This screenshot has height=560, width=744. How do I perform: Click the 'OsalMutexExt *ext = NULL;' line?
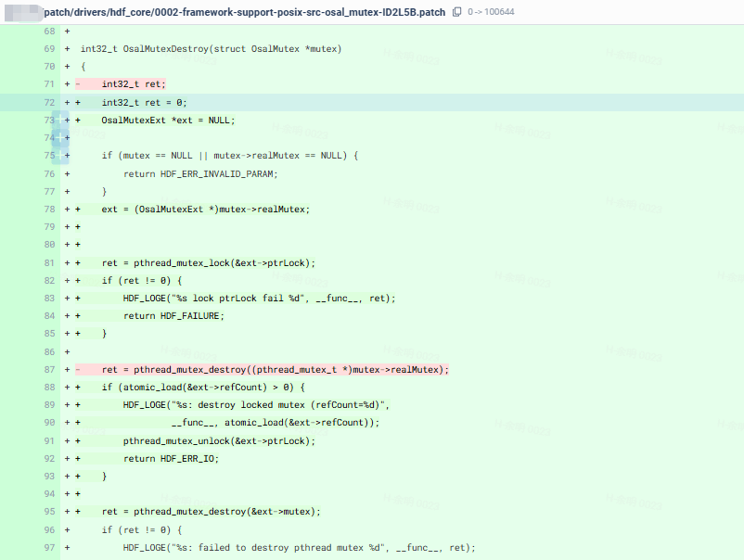(x=168, y=120)
